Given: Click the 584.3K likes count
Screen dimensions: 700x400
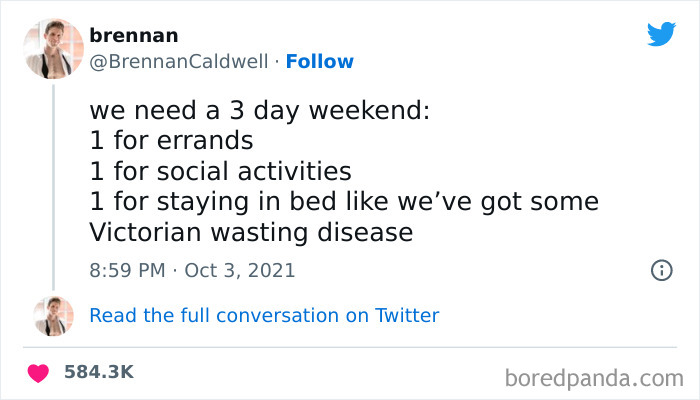Looking at the screenshot, I should [99, 372].
